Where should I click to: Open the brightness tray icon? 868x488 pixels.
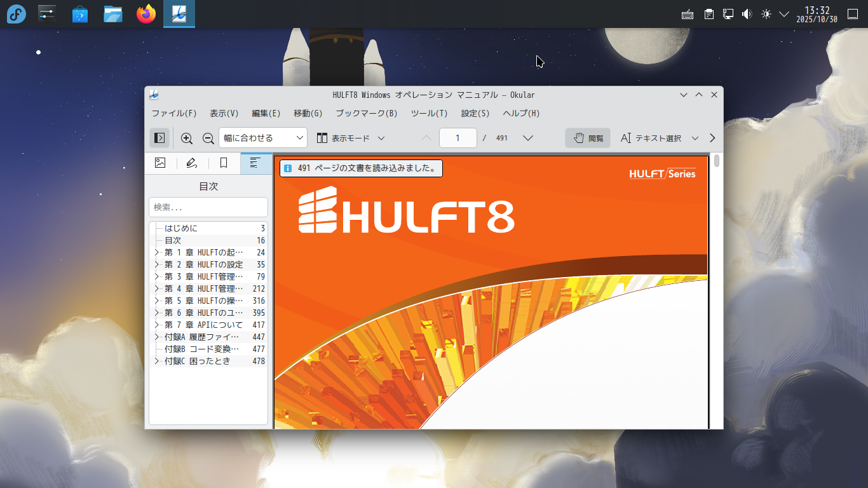pyautogui.click(x=766, y=14)
